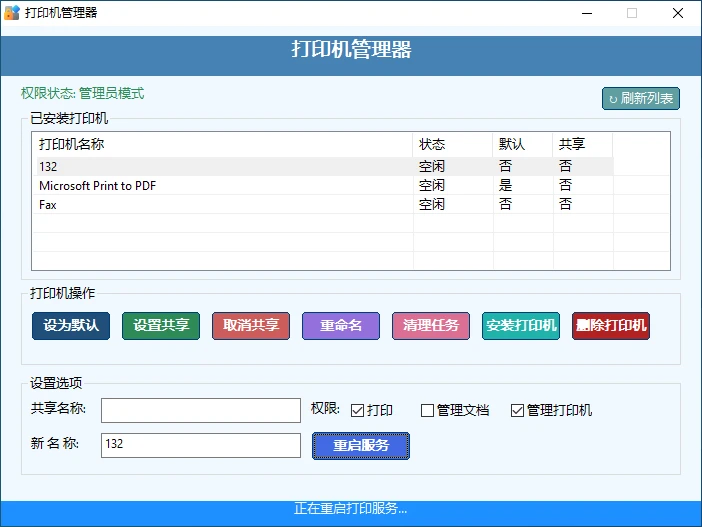Image resolution: width=702 pixels, height=527 pixels.
Task: Uncheck the 管理打印机 checkbox
Action: pos(517,410)
